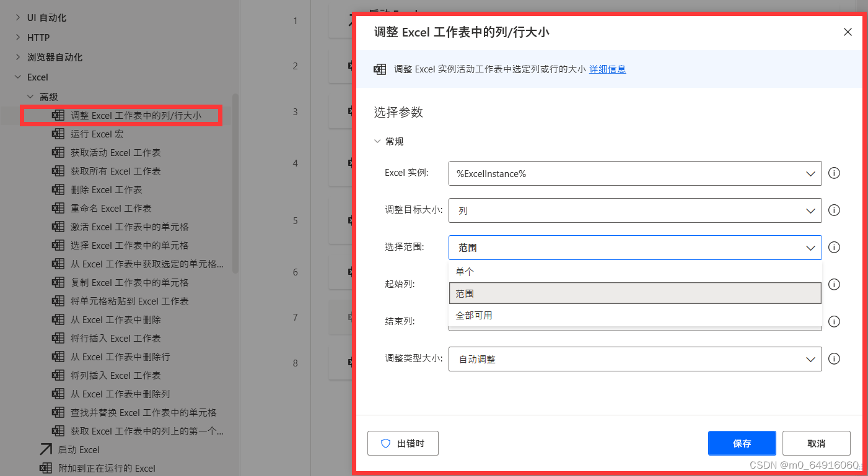
Task: Click the 保存 button
Action: (x=742, y=443)
